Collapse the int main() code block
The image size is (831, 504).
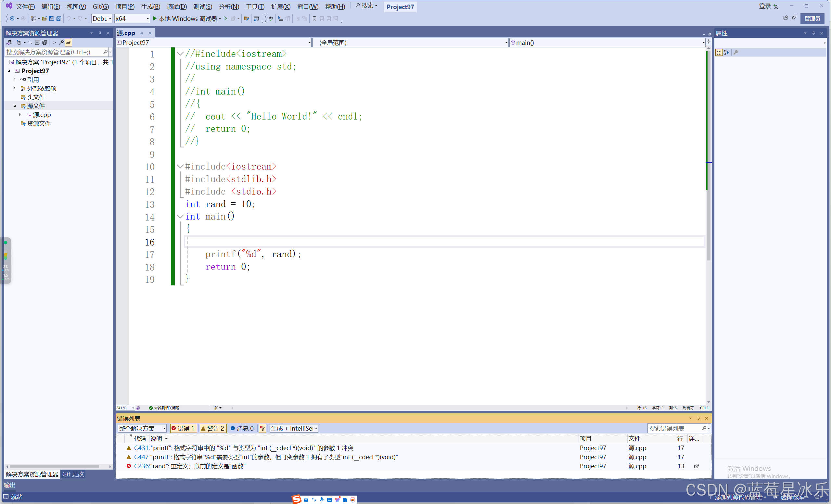180,216
